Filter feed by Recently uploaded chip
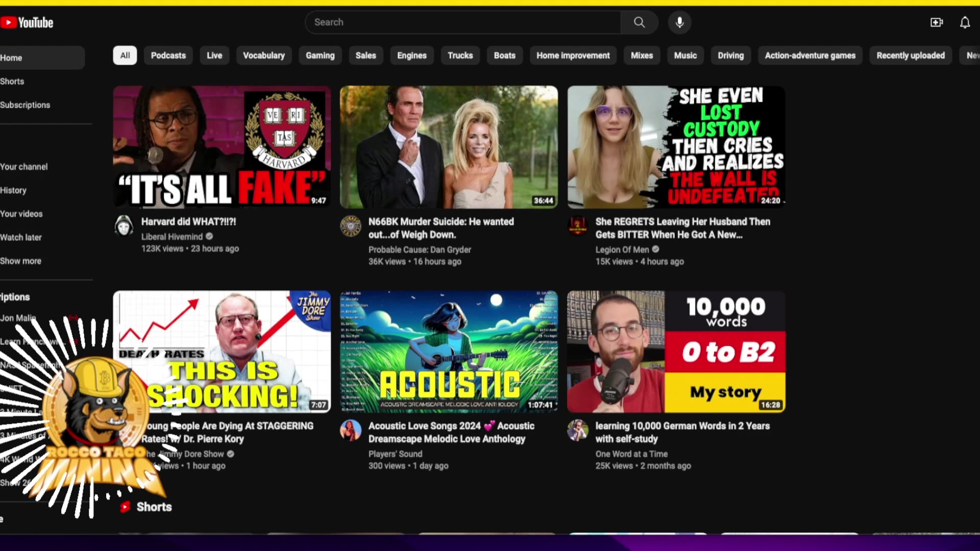The width and height of the screenshot is (980, 551). [x=910, y=56]
